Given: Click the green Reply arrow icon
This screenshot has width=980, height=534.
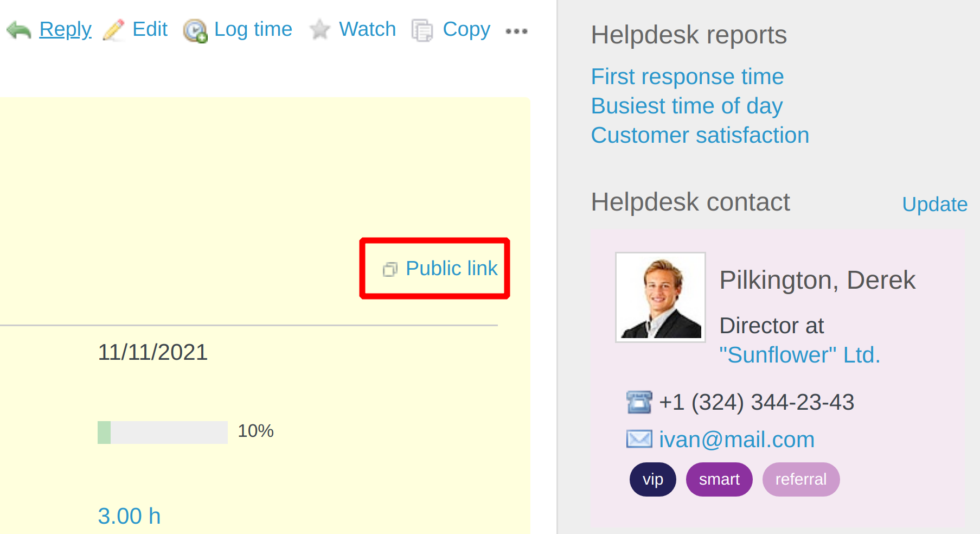Looking at the screenshot, I should (19, 30).
